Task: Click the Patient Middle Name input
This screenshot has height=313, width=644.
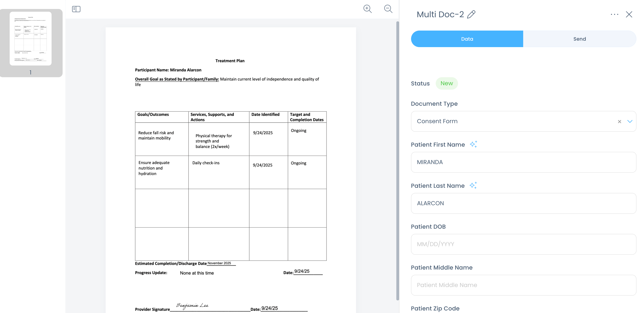Action: tap(523, 285)
